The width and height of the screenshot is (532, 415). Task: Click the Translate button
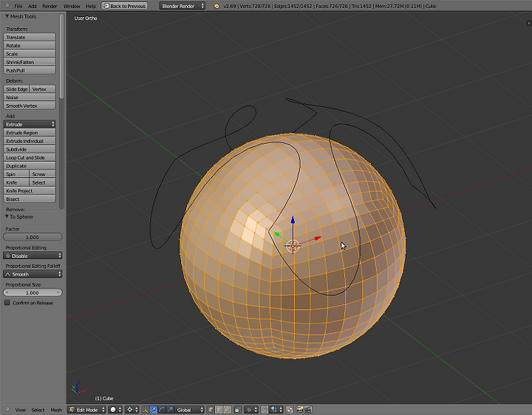point(30,38)
